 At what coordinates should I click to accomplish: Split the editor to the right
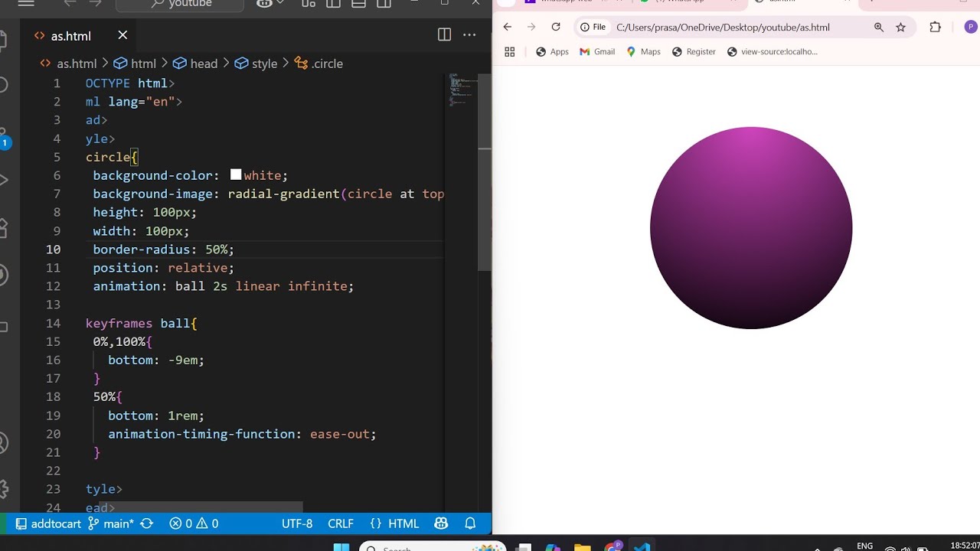(444, 34)
